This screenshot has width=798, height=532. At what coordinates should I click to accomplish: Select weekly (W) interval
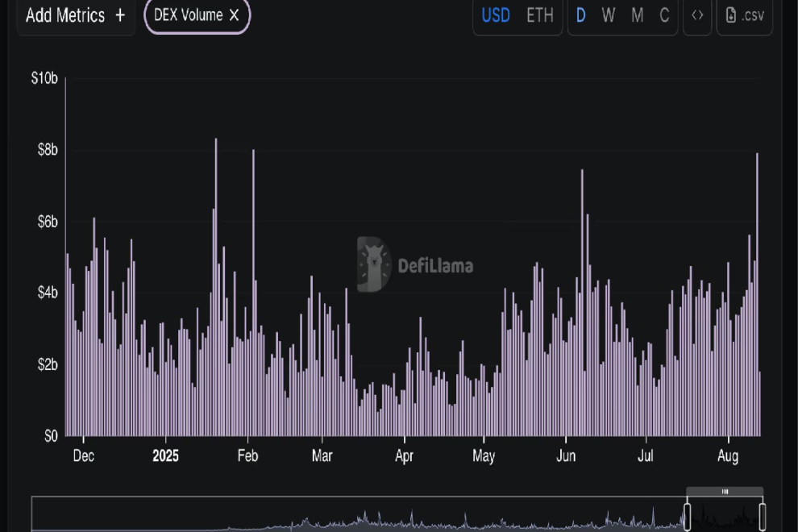(609, 15)
